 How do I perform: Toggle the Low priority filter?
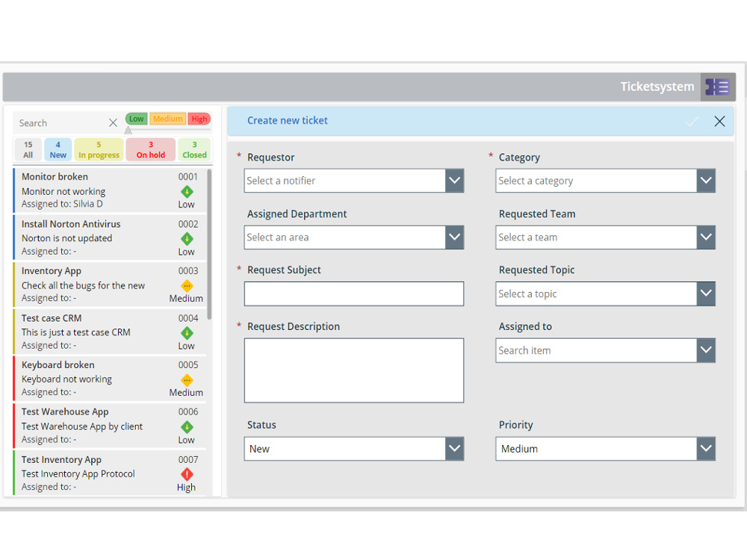(136, 119)
